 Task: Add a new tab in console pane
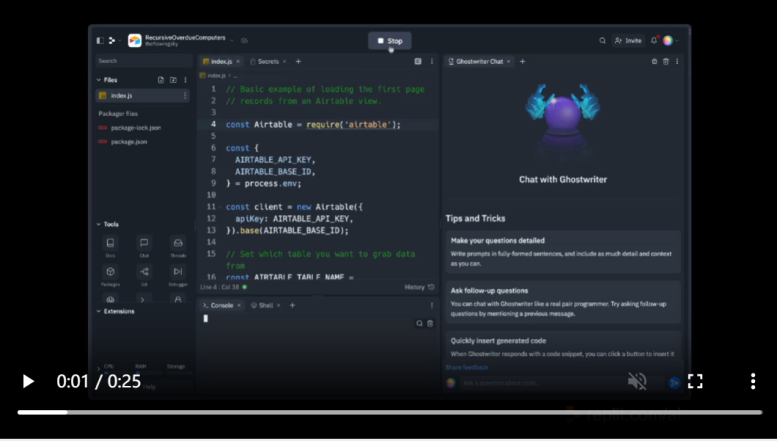click(292, 305)
